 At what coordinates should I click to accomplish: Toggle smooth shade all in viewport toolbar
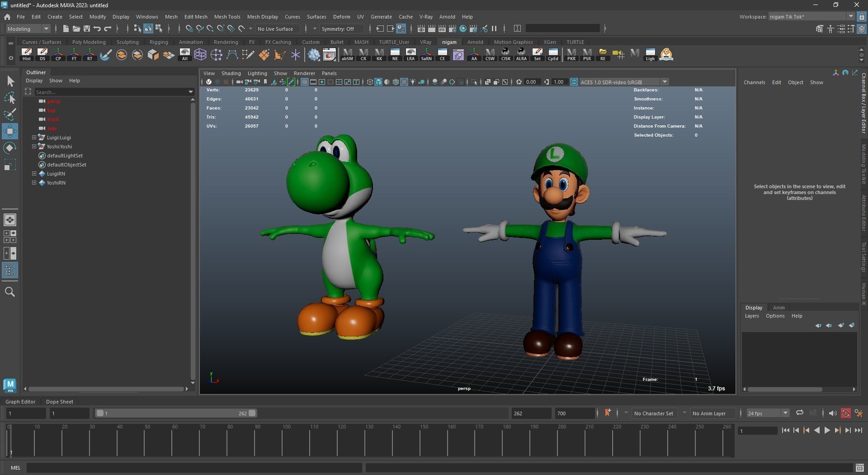tap(378, 82)
